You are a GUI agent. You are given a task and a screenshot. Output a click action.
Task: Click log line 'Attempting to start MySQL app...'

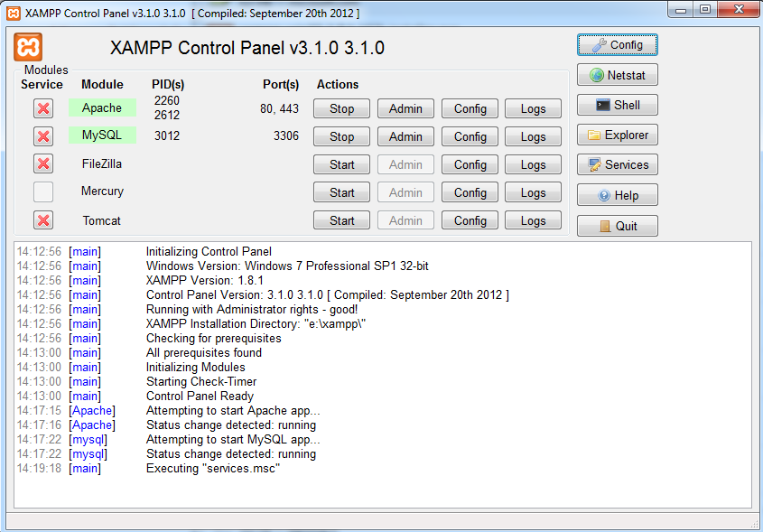tap(233, 440)
